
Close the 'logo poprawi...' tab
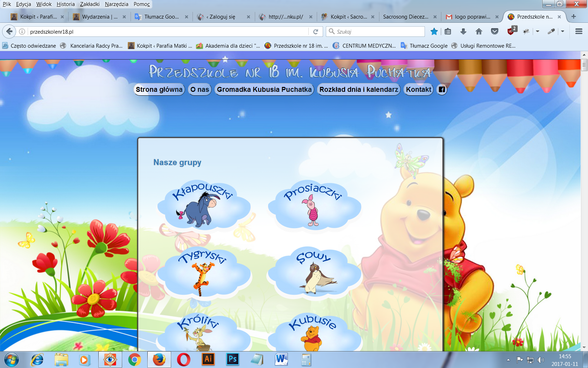497,17
